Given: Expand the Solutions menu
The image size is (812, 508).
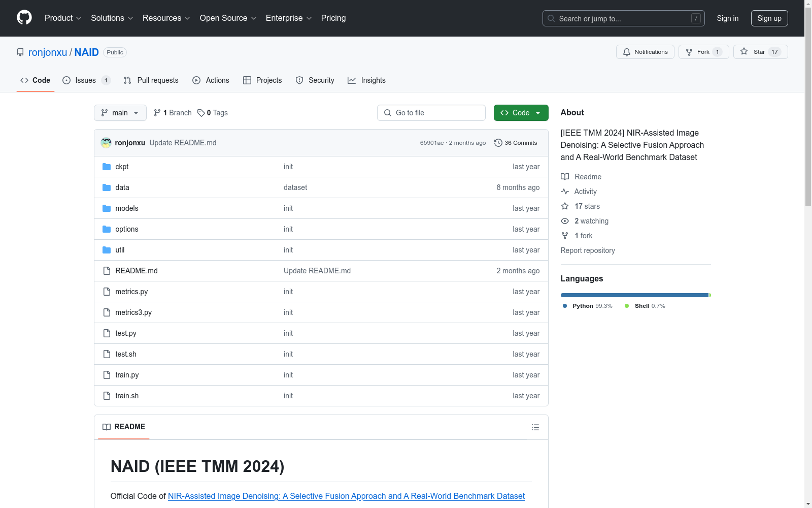Looking at the screenshot, I should click(x=112, y=18).
